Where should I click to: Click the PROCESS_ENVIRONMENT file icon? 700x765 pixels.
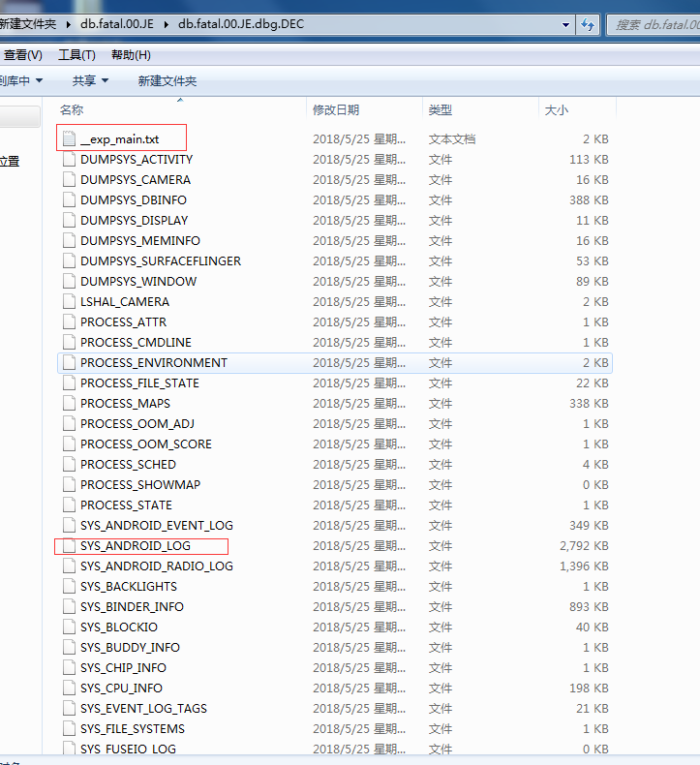tap(70, 363)
